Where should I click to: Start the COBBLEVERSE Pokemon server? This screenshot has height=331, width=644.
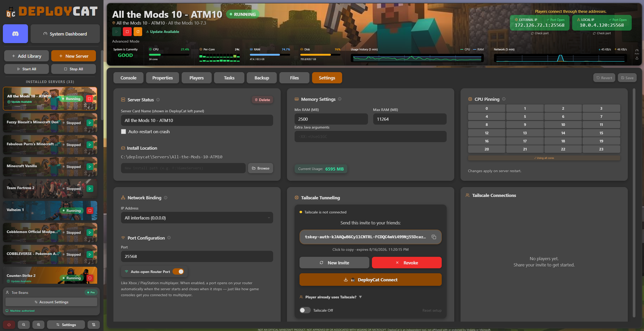(x=90, y=254)
